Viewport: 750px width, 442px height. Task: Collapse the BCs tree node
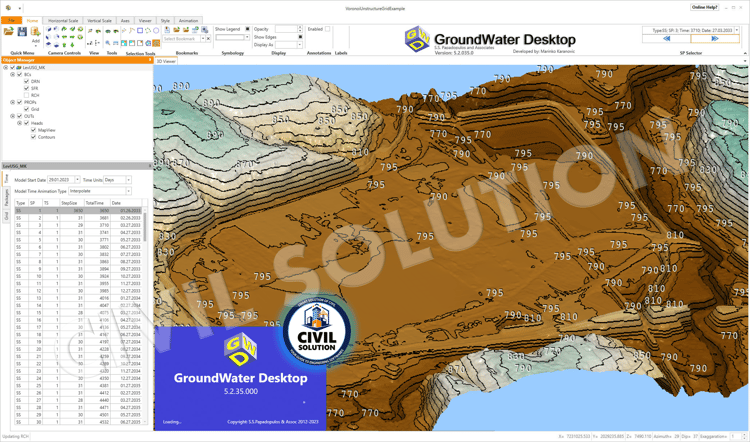(x=12, y=75)
